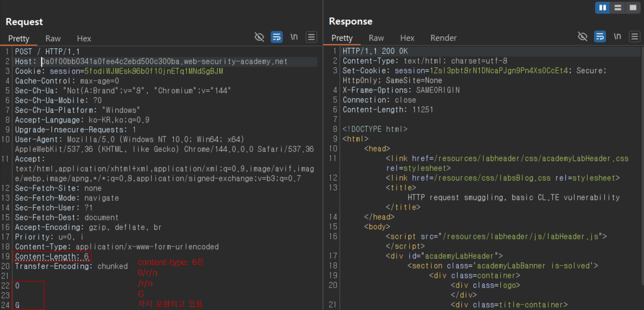
Task: Click the 'G' character in request body
Action: [x=17, y=305]
